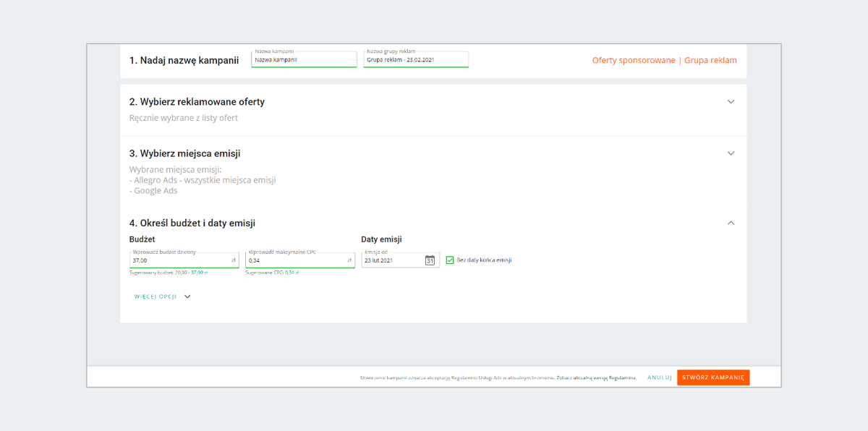Image resolution: width=868 pixels, height=431 pixels.
Task: Click the 'Stwórz kampanię' button
Action: [x=712, y=377]
